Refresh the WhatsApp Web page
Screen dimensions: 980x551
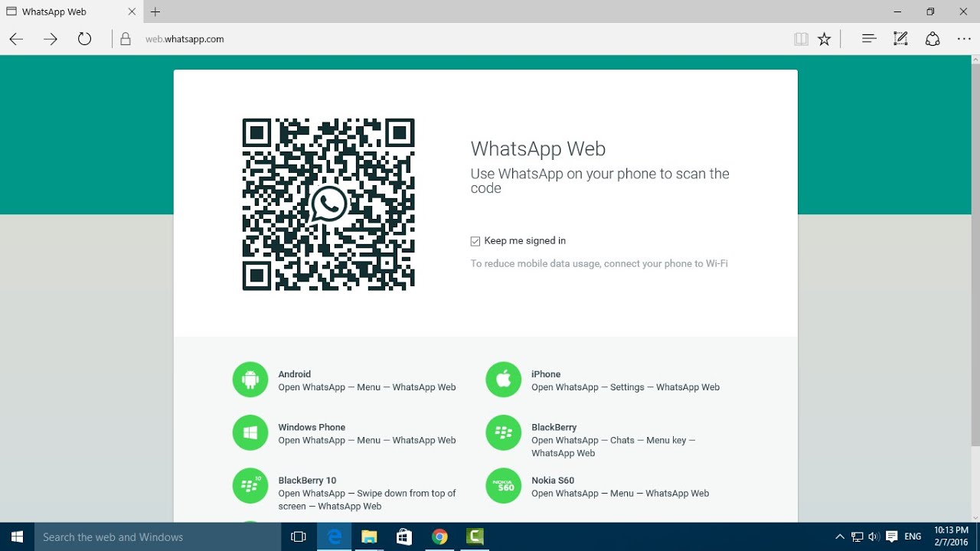pos(85,39)
